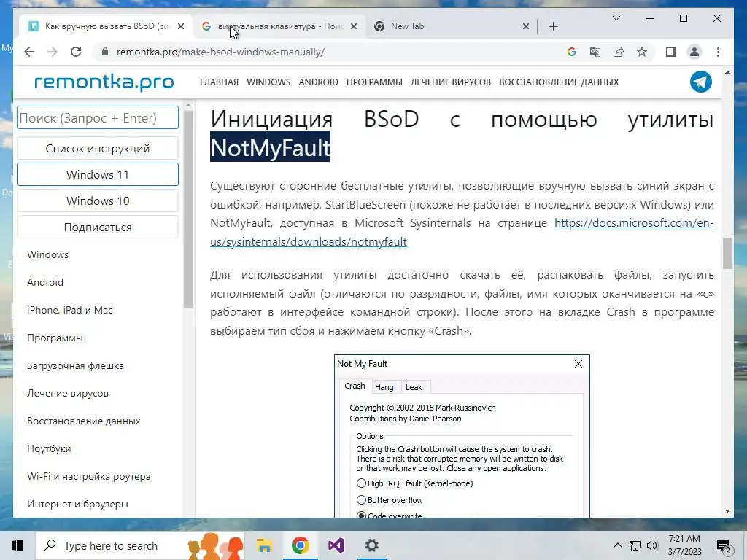
Task: Bookmark this page with the star
Action: (642, 52)
